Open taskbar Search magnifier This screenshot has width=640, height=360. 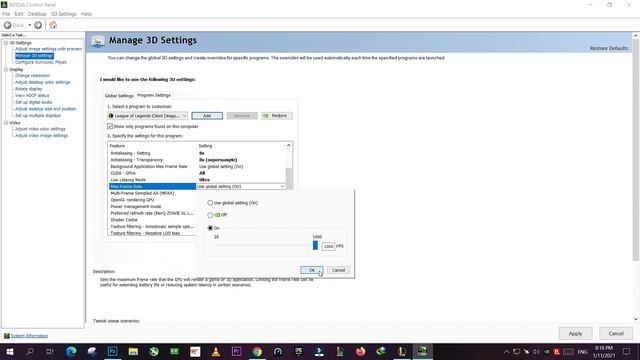tap(30, 351)
